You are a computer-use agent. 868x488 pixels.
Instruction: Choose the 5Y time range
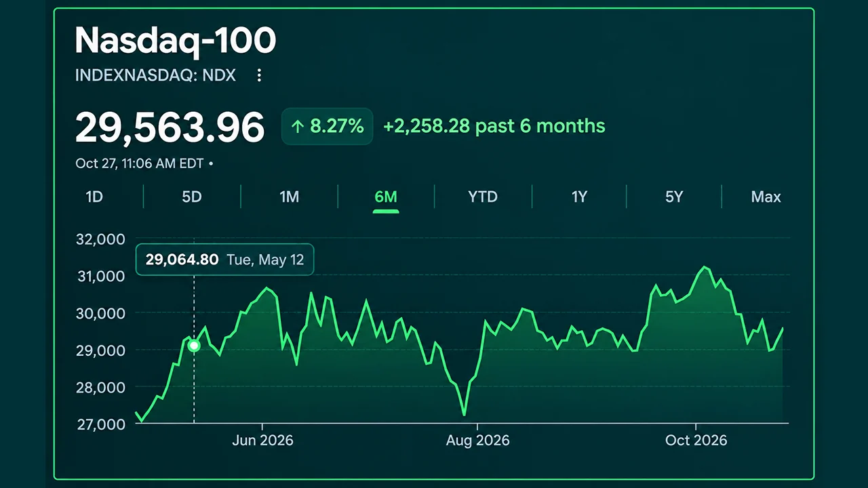click(674, 197)
